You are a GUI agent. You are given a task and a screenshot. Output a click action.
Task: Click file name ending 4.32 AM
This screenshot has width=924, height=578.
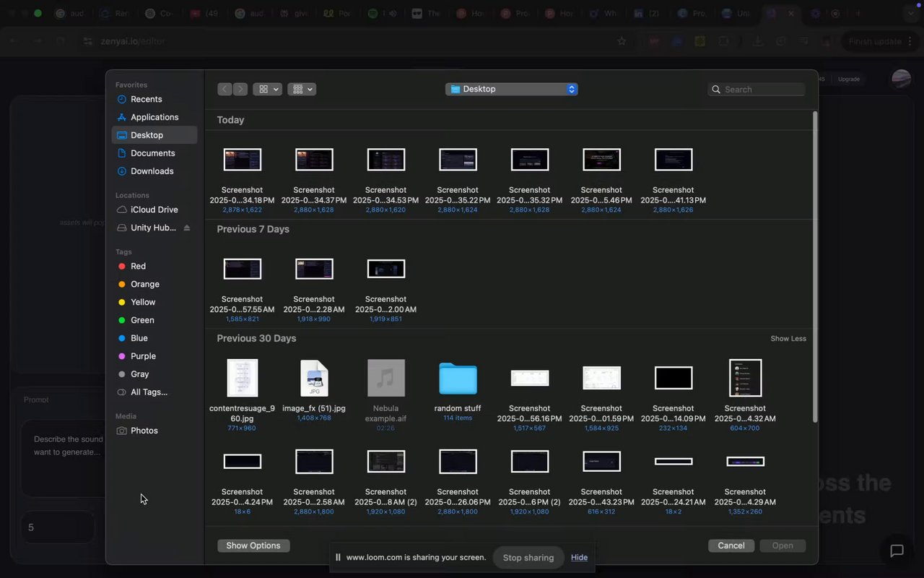[745, 413]
